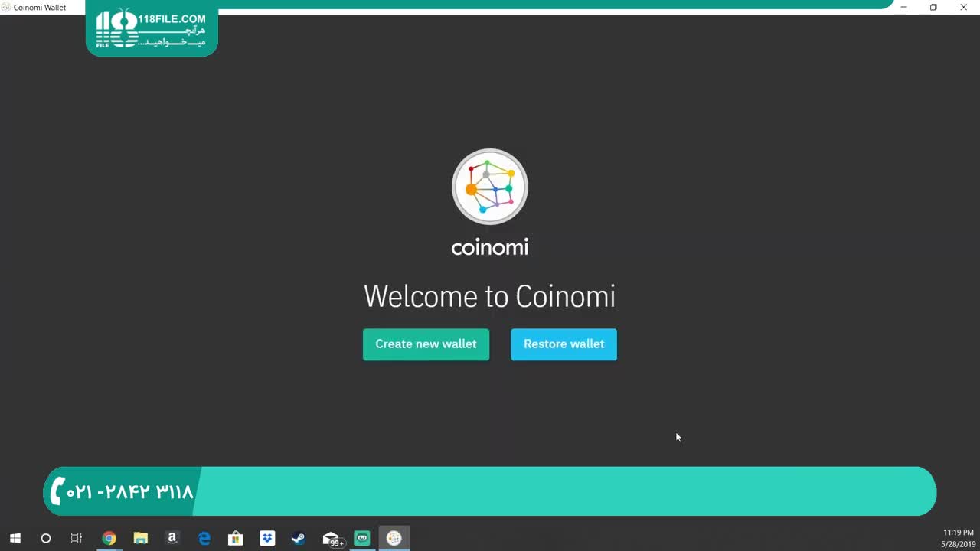Launch Microsoft Edge from the taskbar
The width and height of the screenshot is (980, 551).
tap(204, 538)
